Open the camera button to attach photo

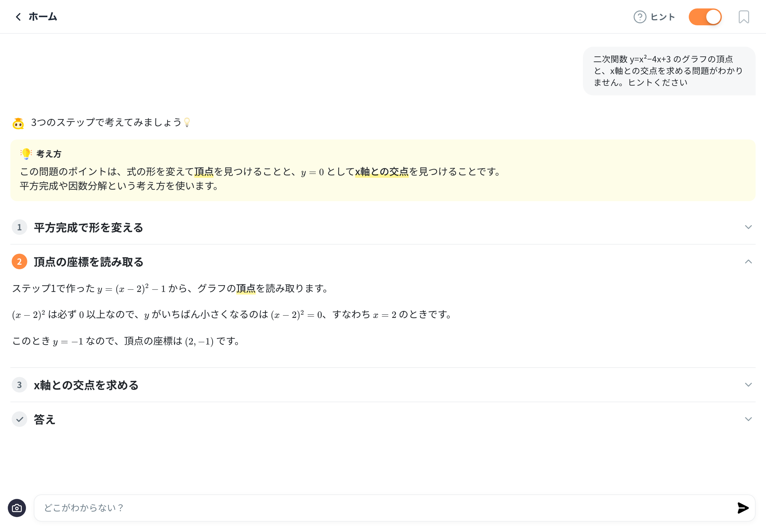[17, 508]
